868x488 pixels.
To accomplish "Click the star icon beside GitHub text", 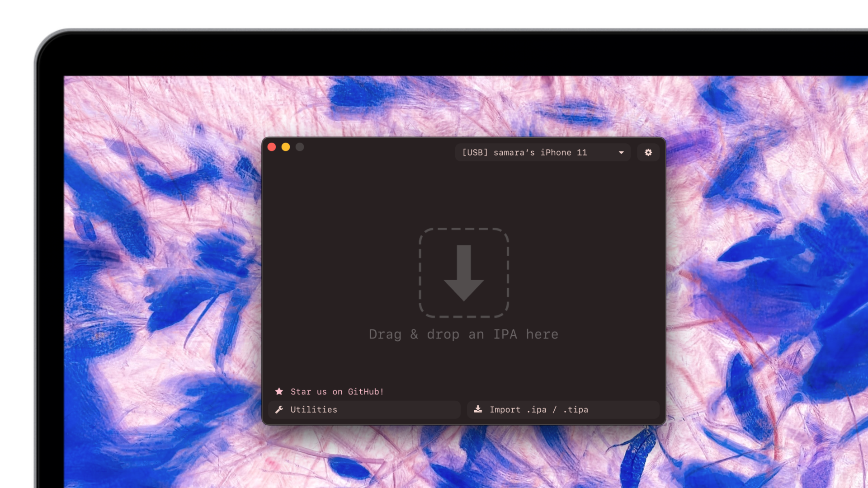I will pyautogui.click(x=279, y=391).
